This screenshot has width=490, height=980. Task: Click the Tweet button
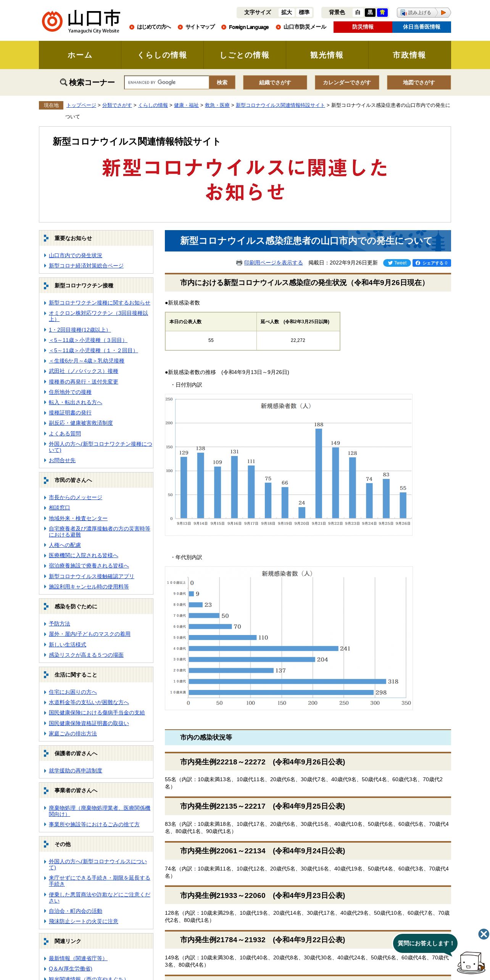[397, 263]
